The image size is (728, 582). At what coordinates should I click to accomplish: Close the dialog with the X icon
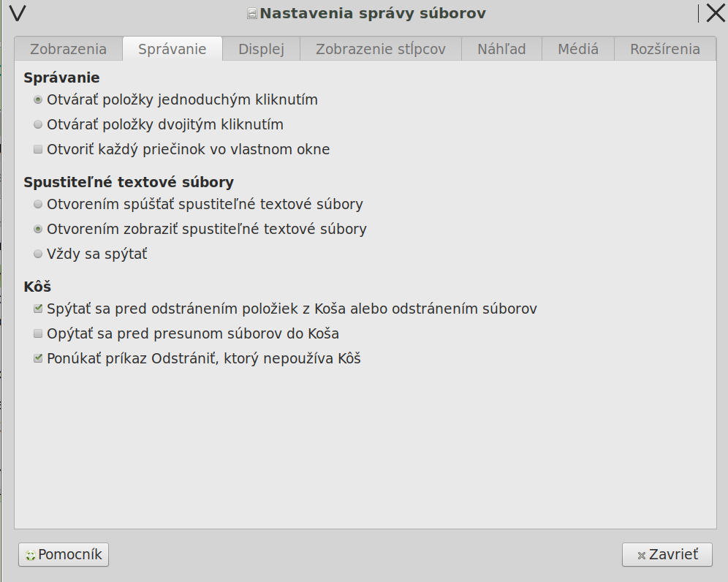coord(715,13)
